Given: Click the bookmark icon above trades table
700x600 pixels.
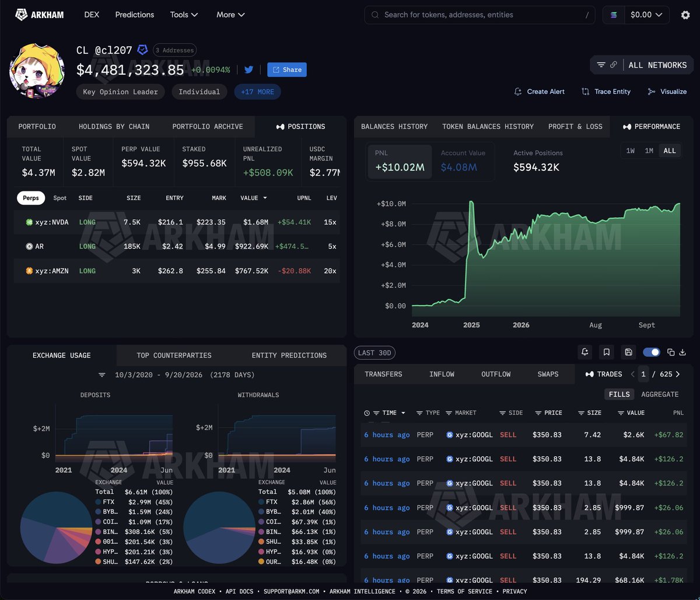Looking at the screenshot, I should point(607,352).
